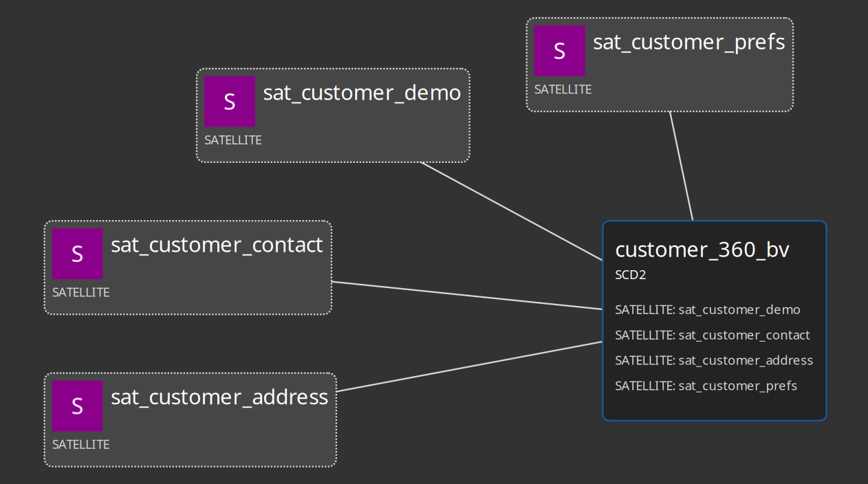
Task: Select the sat_customer_prefs node title
Action: point(689,43)
